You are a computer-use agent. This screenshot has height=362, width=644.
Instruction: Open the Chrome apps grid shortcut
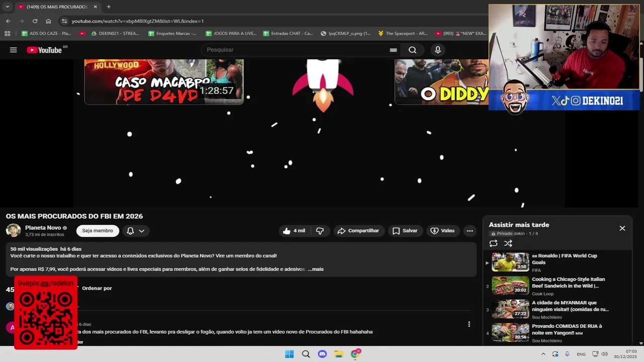click(7, 34)
